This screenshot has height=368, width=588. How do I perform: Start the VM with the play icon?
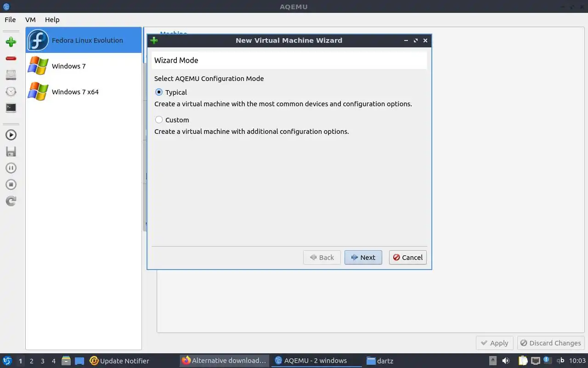click(11, 135)
